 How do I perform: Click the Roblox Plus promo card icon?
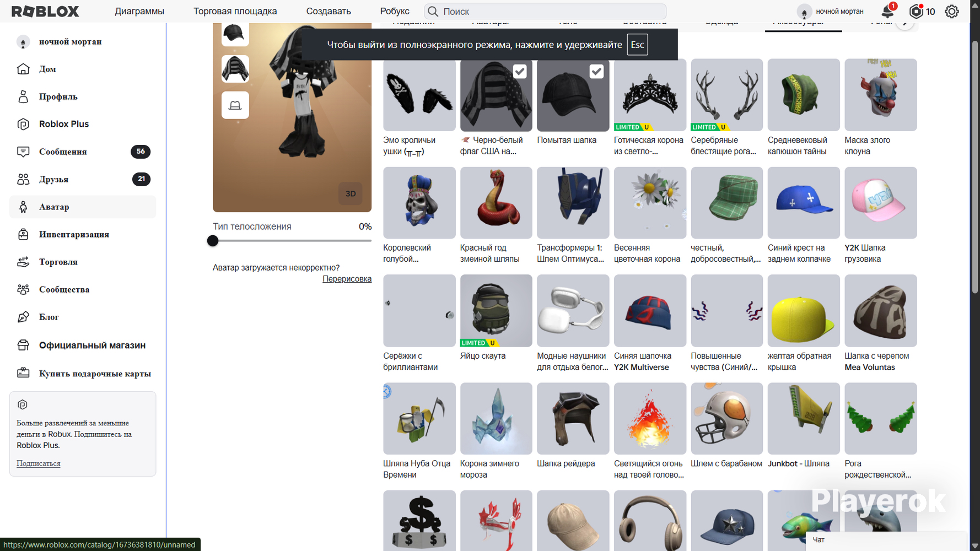23,404
